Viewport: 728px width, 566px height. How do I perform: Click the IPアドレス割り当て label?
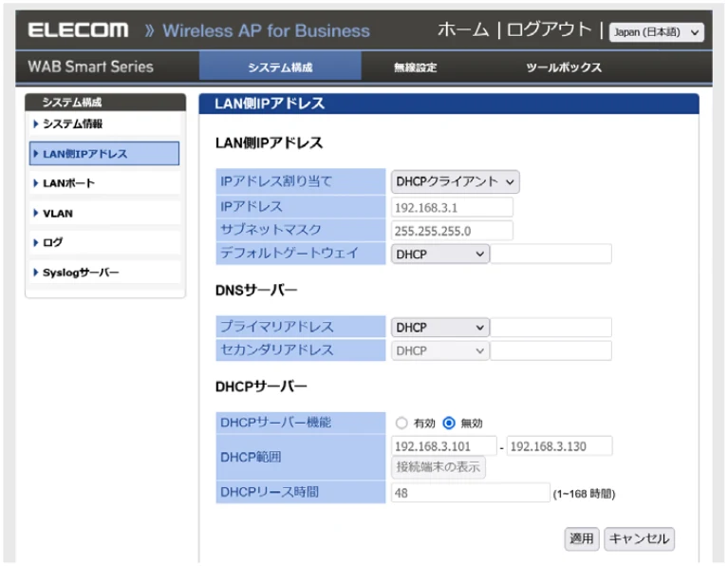click(x=277, y=181)
